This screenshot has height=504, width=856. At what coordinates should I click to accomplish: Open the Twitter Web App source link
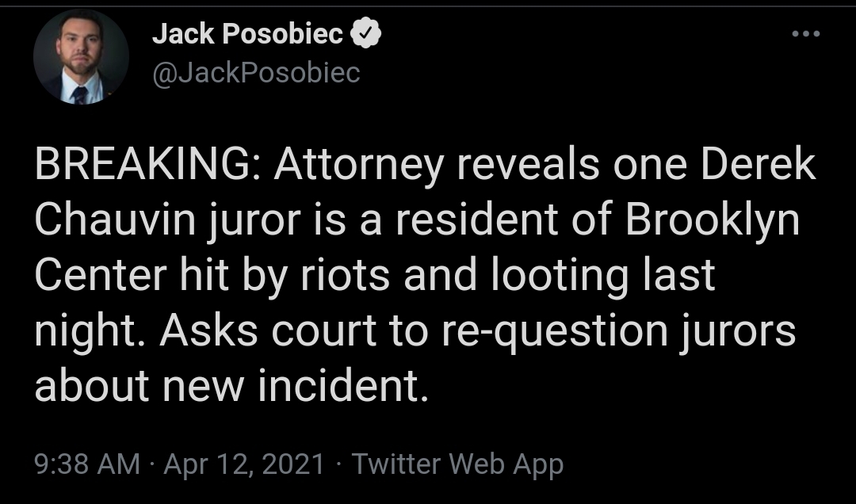pyautogui.click(x=457, y=464)
